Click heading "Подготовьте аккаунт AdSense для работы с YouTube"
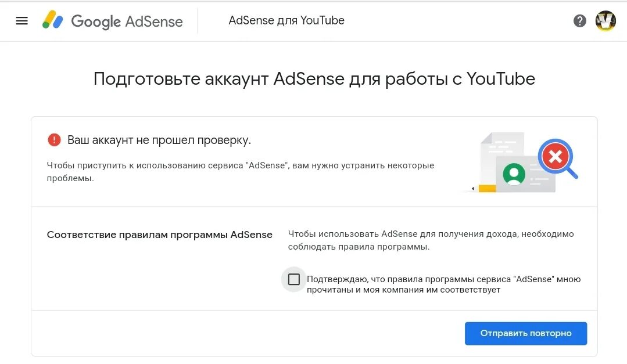The height and width of the screenshot is (364, 627). coord(314,79)
